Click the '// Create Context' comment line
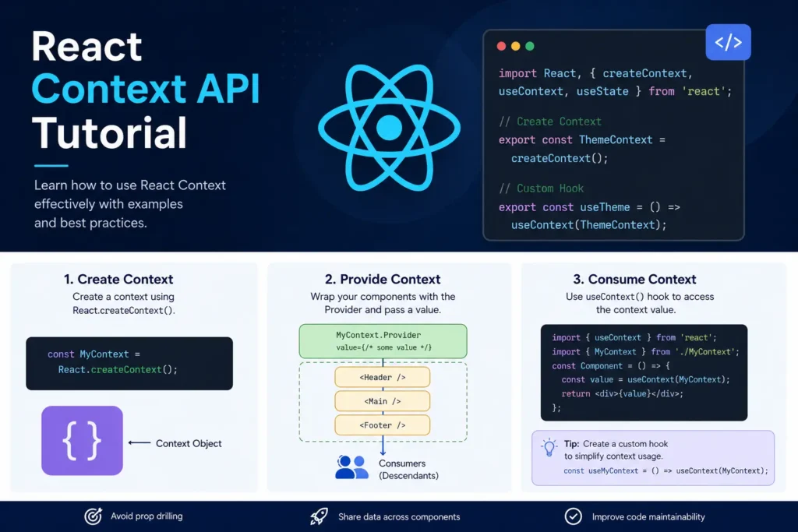This screenshot has height=532, width=798. tap(550, 122)
